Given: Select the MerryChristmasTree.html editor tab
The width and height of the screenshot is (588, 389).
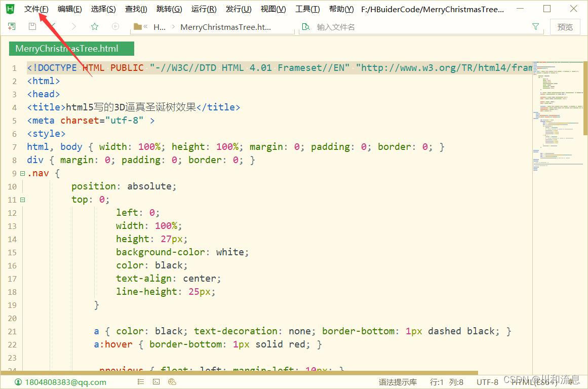Looking at the screenshot, I should coord(71,49).
